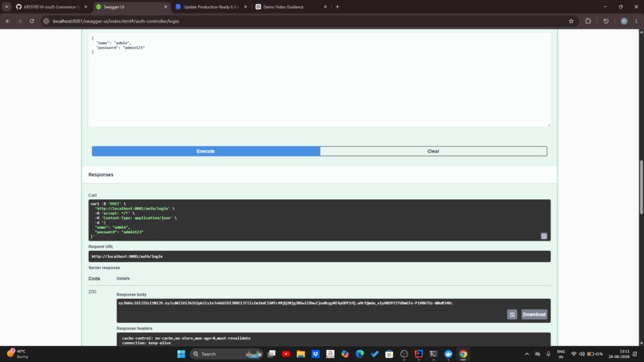Open IntelliJ IDEA from the taskbar
The width and height of the screenshot is (644, 362).
pos(419,354)
